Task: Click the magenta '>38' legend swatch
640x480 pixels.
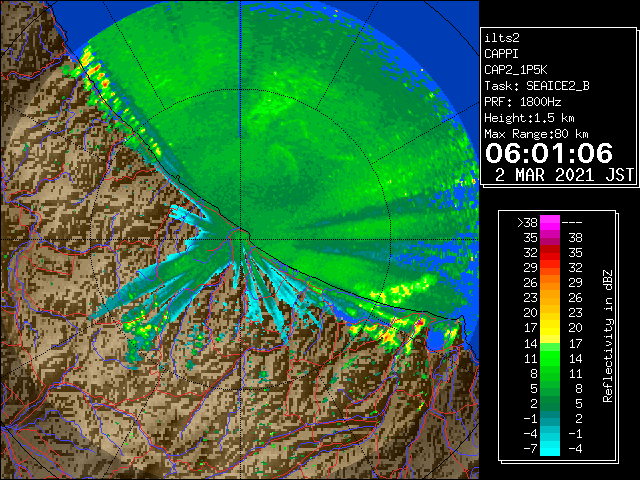Action: click(x=550, y=223)
